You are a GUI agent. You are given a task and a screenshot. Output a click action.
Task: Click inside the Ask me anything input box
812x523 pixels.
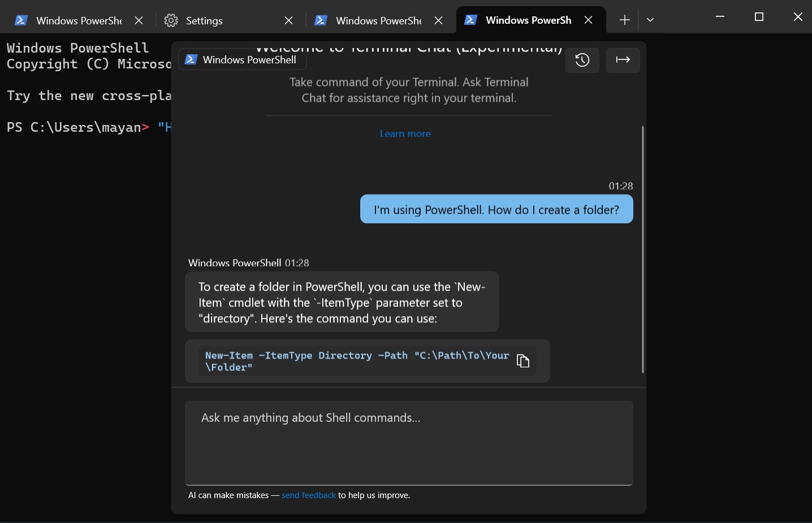(409, 443)
